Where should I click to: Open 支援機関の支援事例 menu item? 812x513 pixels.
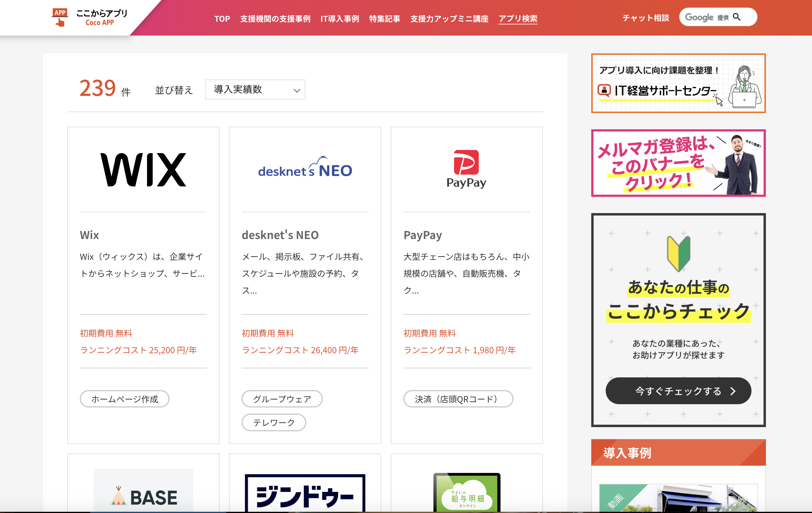tap(275, 19)
